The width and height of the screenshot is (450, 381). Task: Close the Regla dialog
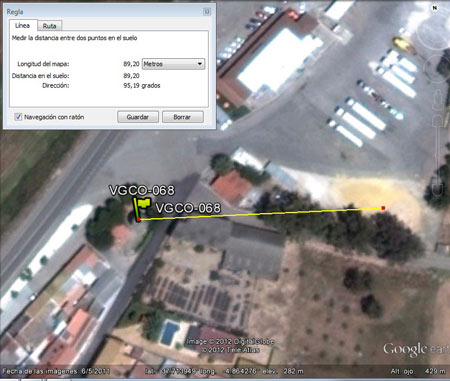207,12
